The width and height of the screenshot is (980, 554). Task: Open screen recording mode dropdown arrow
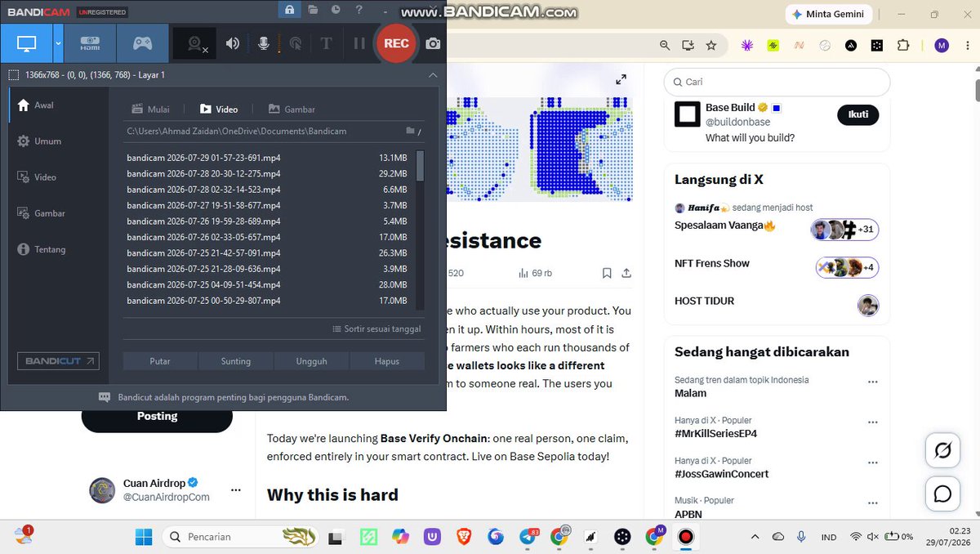(58, 43)
